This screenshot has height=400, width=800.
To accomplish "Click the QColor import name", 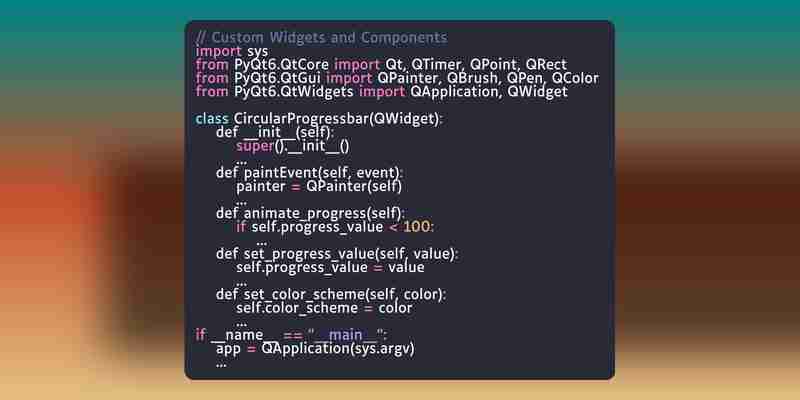I will coord(575,79).
